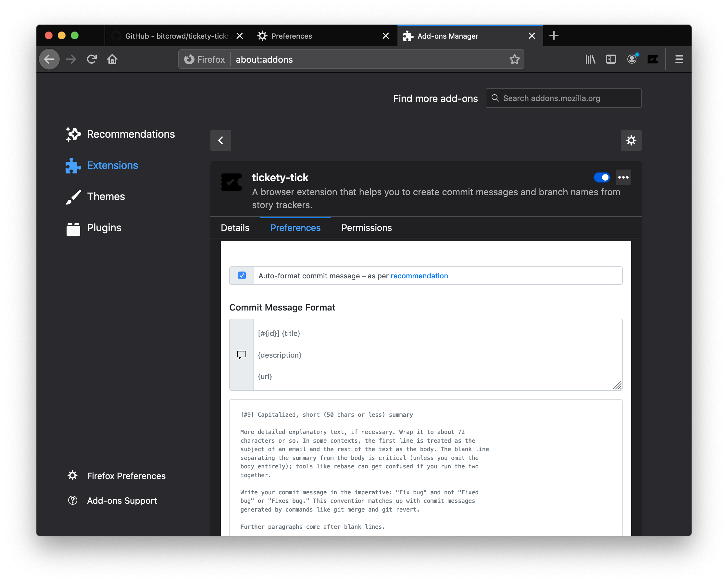Reload the current page
728x584 pixels.
(x=92, y=59)
